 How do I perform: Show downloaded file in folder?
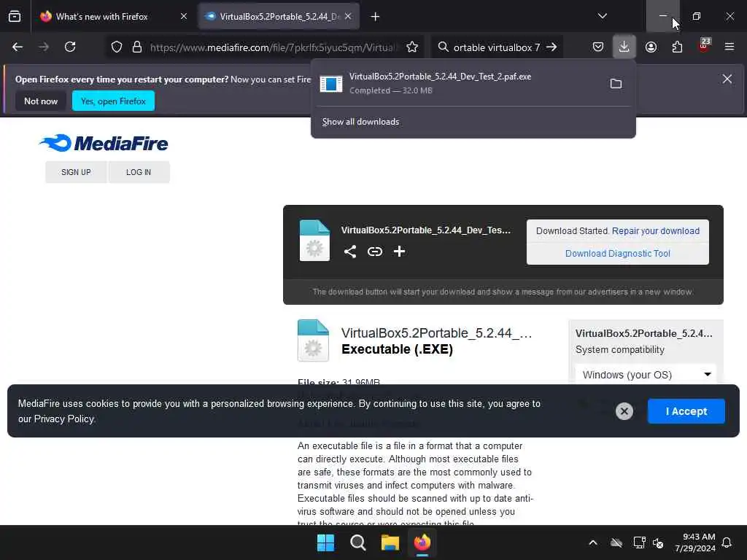[x=616, y=84]
